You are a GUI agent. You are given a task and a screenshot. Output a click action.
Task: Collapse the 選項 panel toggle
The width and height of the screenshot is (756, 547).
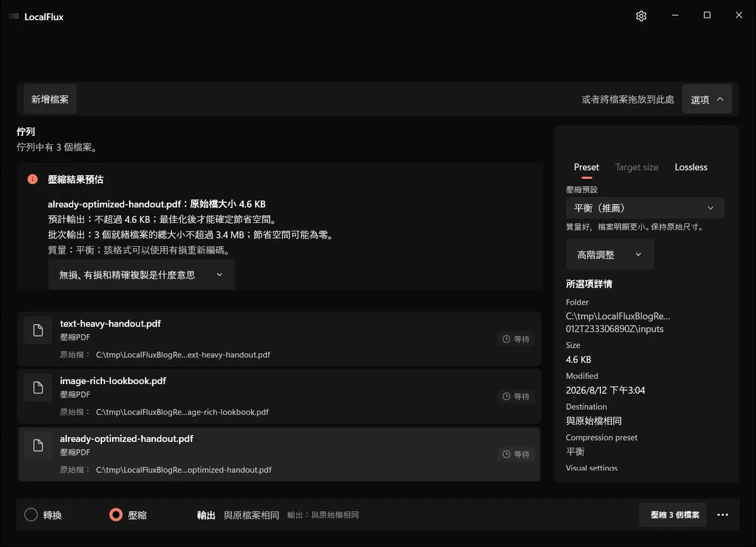[707, 99]
